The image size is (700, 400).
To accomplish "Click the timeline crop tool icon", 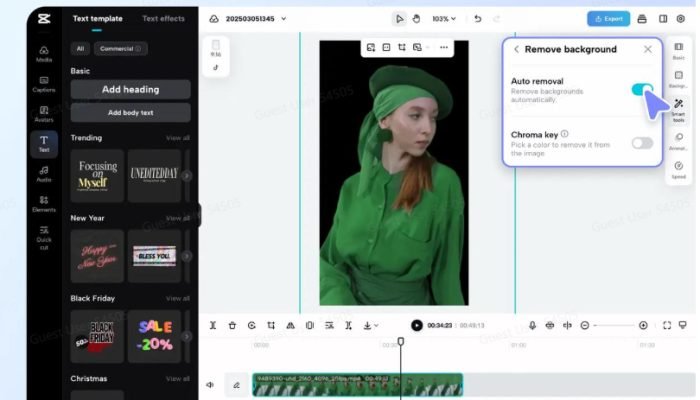I will click(271, 325).
